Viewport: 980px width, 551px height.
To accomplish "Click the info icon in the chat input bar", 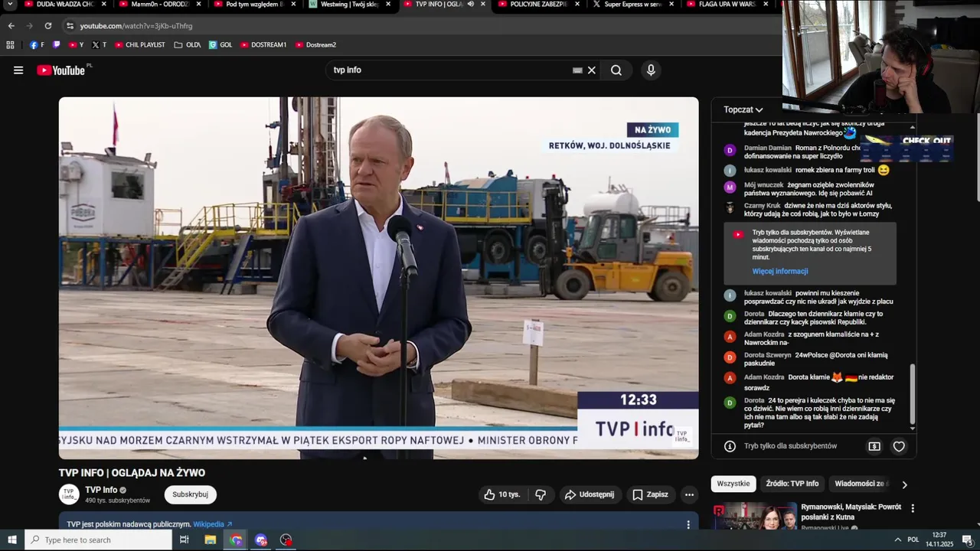I will pos(730,446).
